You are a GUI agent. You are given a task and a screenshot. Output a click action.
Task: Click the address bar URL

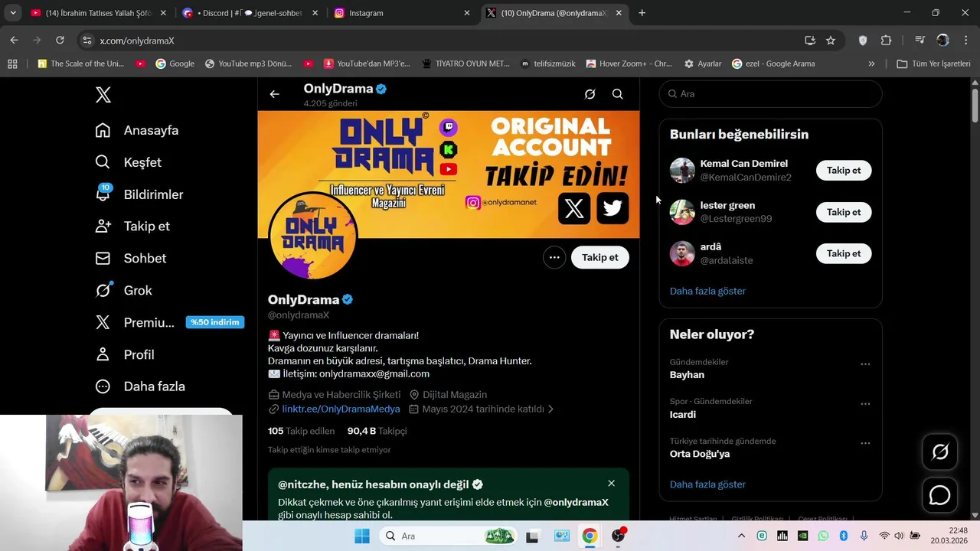point(137,41)
